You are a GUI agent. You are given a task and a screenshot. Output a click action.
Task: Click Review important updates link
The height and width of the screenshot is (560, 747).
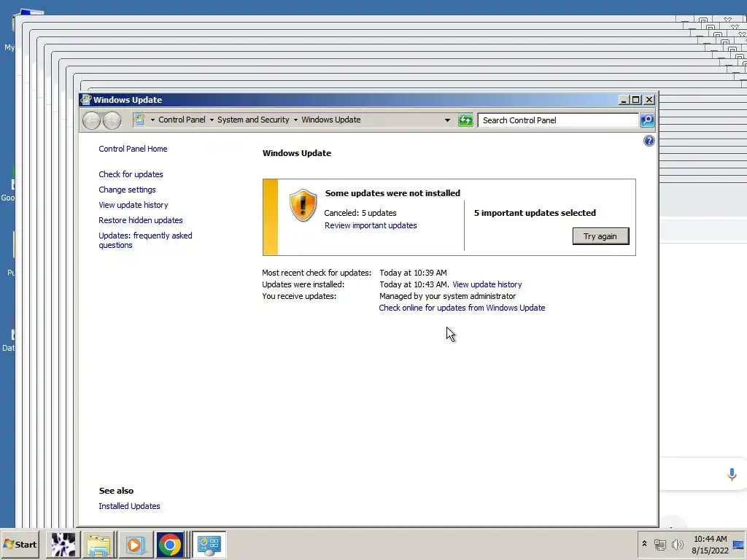click(x=371, y=225)
